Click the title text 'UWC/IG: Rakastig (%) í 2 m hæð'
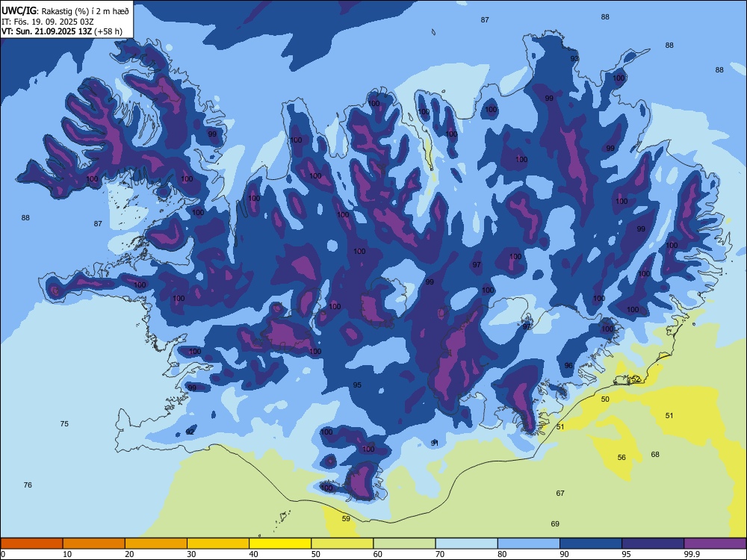The image size is (747, 560). (x=65, y=11)
